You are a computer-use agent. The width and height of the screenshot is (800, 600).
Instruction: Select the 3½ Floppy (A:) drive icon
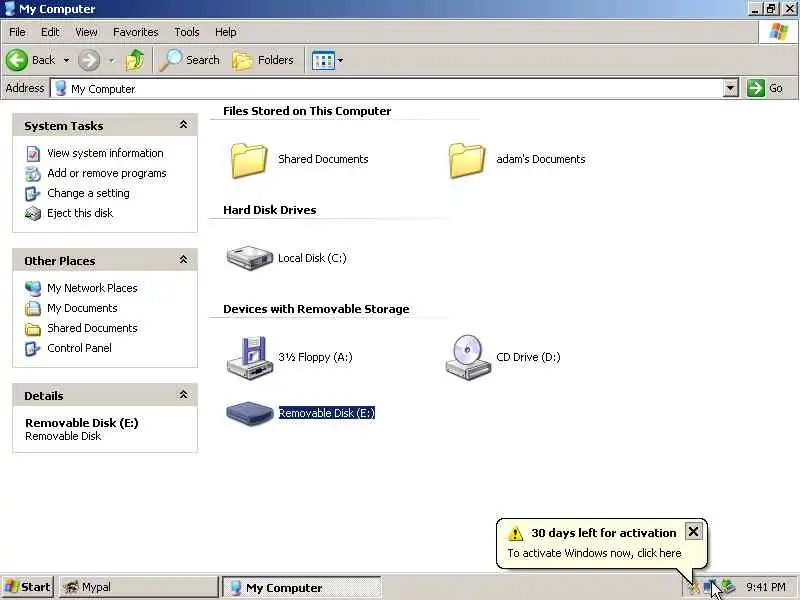point(249,358)
